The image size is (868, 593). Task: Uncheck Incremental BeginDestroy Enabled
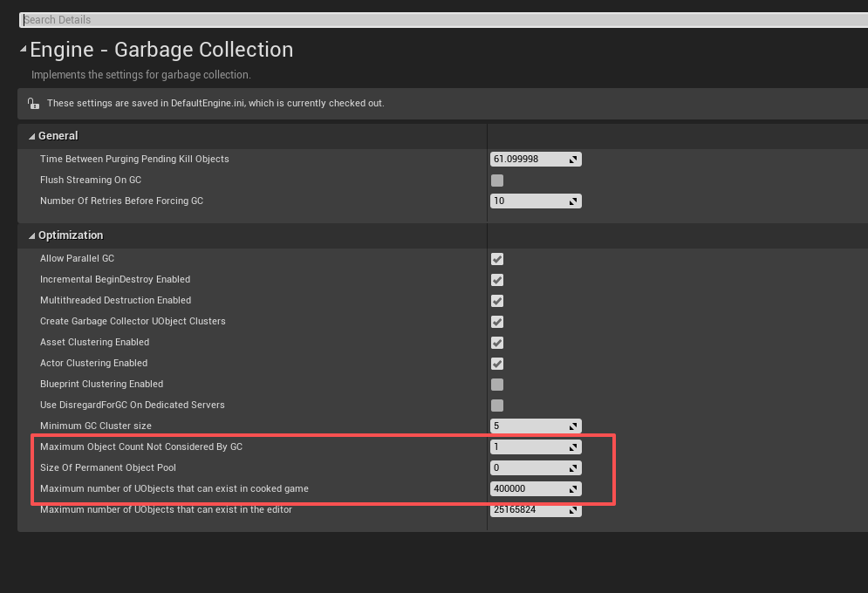click(x=497, y=280)
